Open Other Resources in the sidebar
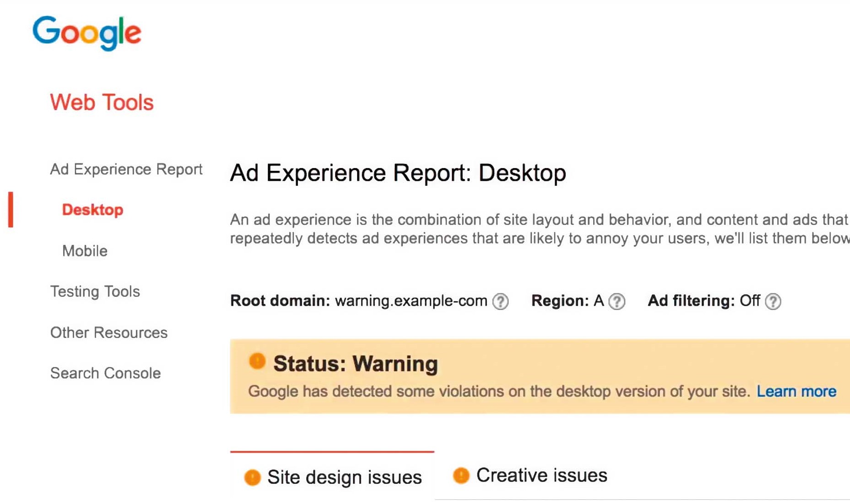The height and width of the screenshot is (504, 850). click(108, 333)
